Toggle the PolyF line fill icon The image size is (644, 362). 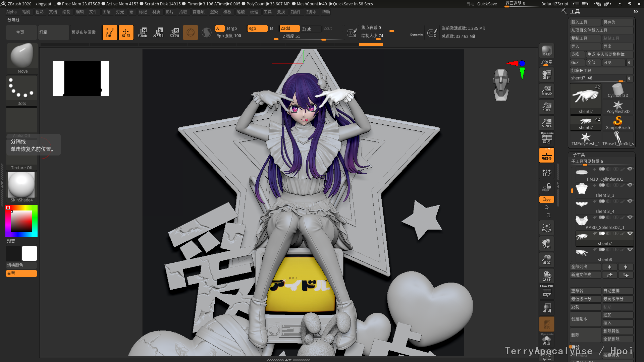[546, 291]
